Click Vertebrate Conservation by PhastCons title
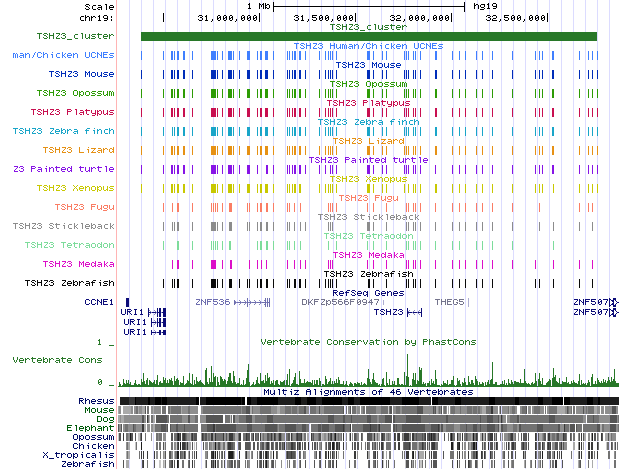620x469 pixels. pyautogui.click(x=368, y=342)
